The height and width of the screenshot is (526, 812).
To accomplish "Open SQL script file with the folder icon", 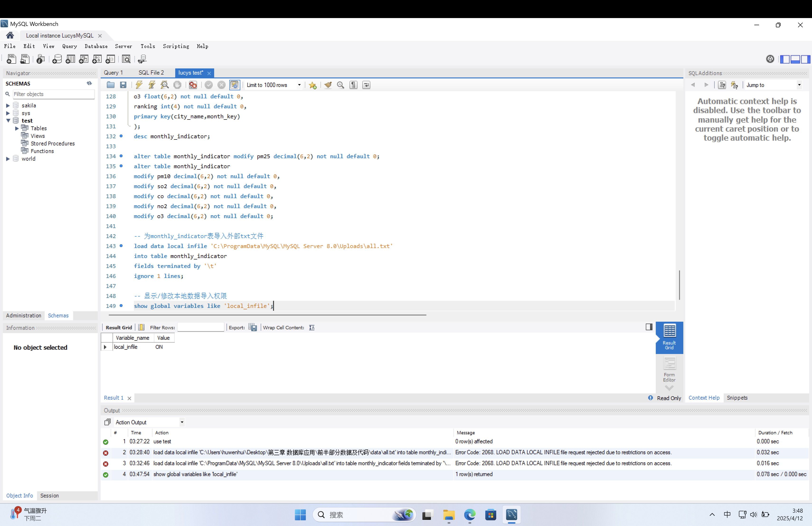I will coord(110,85).
